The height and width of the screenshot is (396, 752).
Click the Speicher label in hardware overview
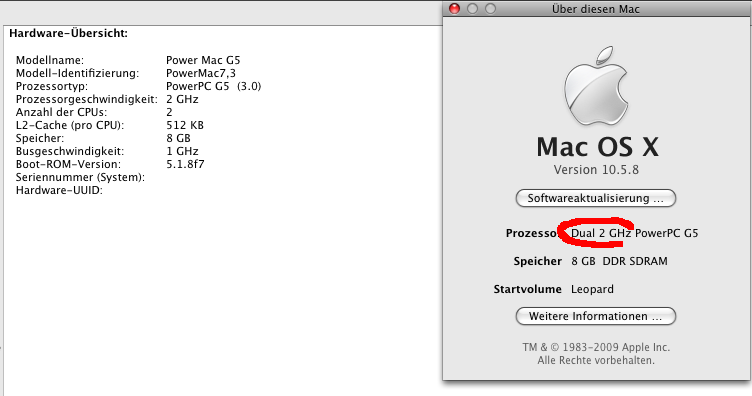[40, 138]
